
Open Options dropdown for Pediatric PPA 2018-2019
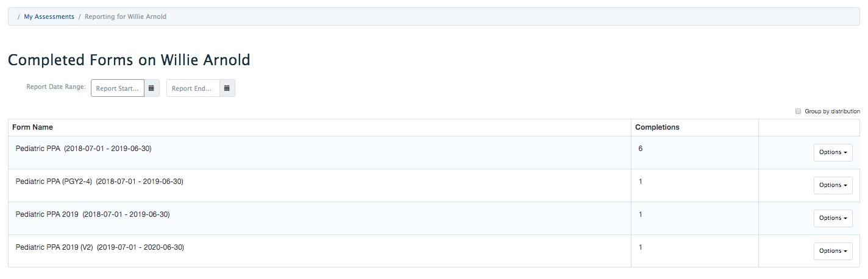pos(833,152)
